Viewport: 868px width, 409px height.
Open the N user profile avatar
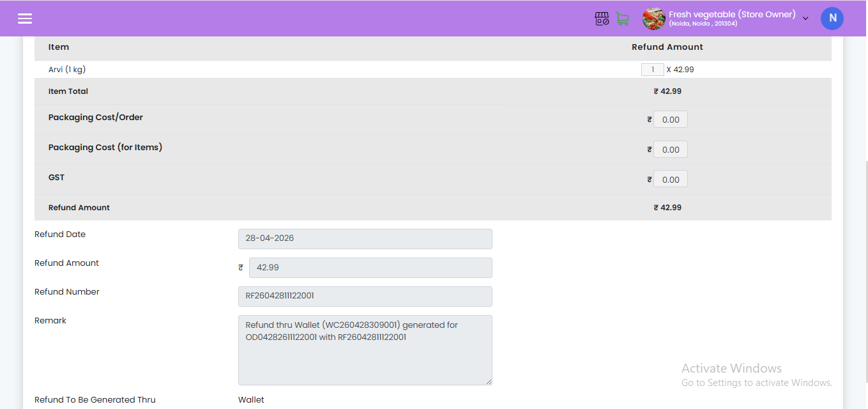coord(832,19)
